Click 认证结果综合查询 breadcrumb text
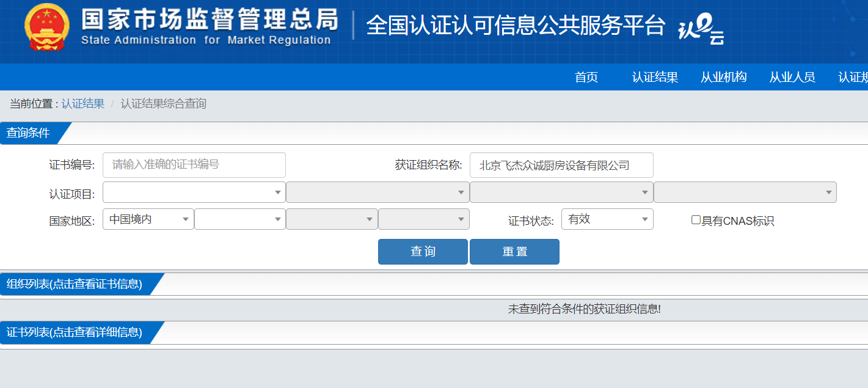 [x=164, y=104]
